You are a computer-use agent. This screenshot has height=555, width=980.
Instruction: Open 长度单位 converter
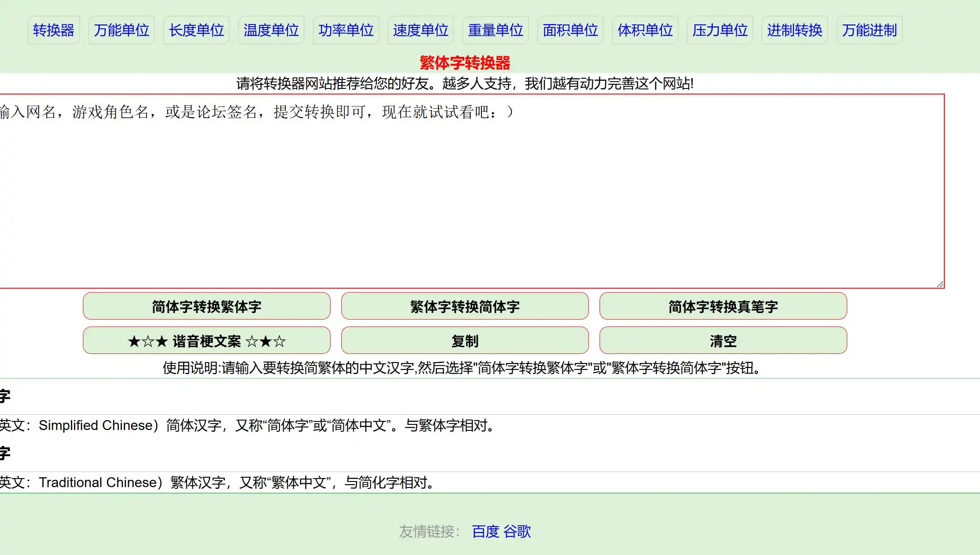click(x=196, y=30)
